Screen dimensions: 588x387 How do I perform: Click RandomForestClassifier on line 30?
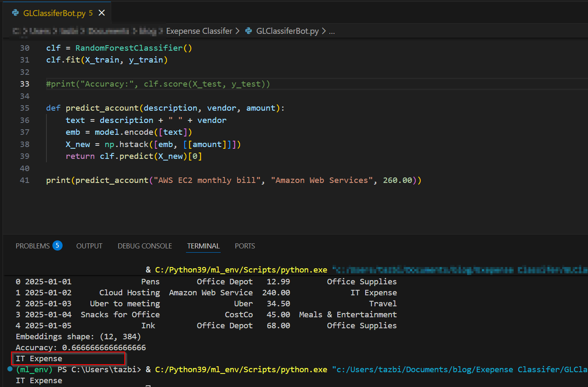pos(129,48)
